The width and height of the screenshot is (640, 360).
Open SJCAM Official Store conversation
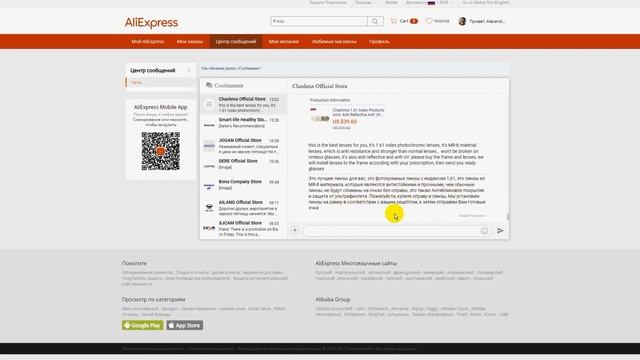pos(243,229)
